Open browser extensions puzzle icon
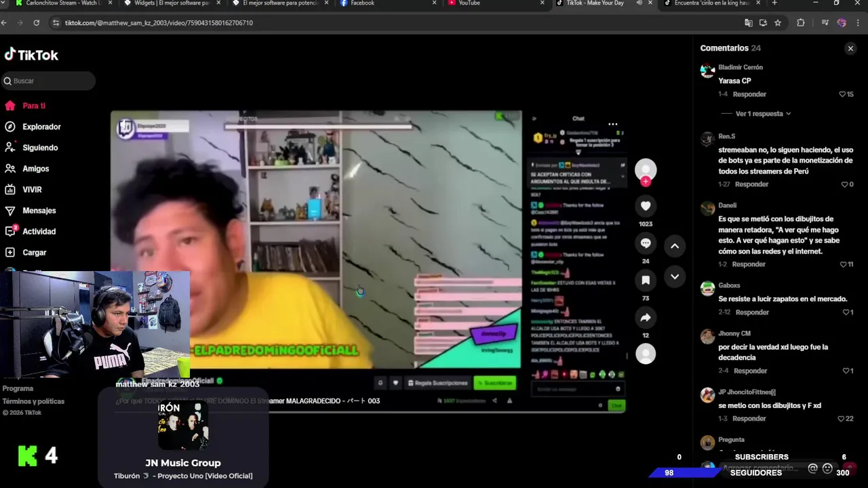 pos(801,23)
